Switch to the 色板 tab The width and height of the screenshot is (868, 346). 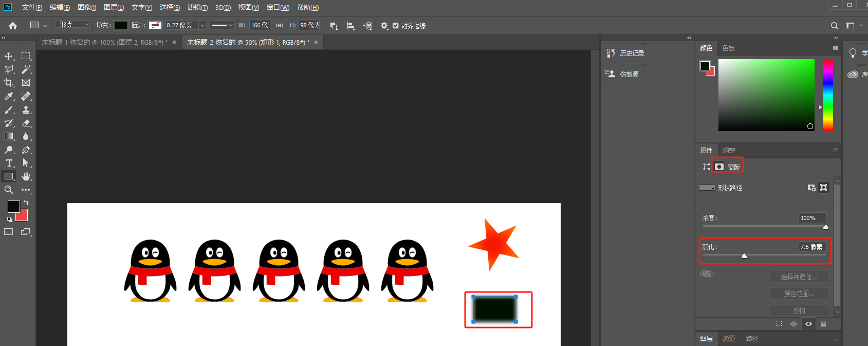click(x=728, y=48)
